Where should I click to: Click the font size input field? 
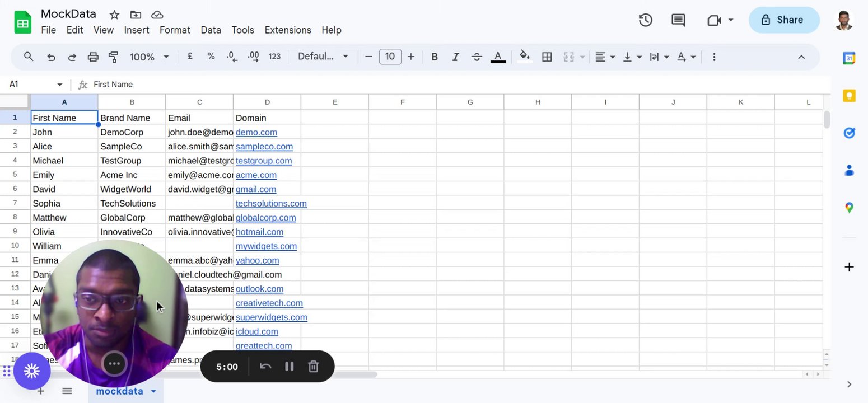coord(390,57)
